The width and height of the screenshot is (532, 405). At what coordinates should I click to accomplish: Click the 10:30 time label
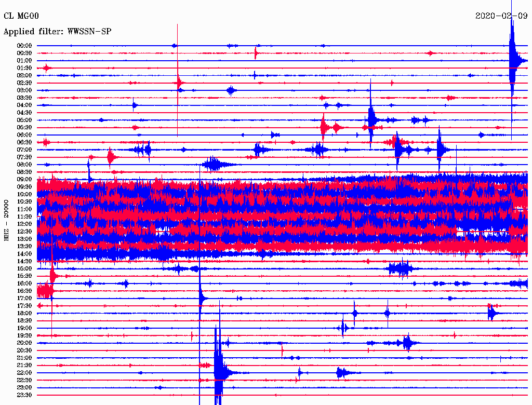click(x=24, y=202)
